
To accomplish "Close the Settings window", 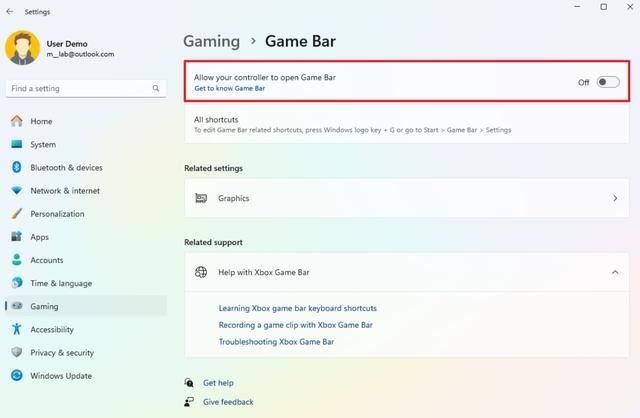I will 630,7.
